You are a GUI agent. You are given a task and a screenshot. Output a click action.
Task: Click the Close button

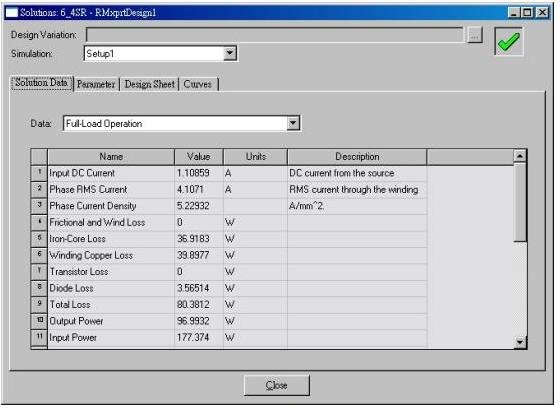277,385
